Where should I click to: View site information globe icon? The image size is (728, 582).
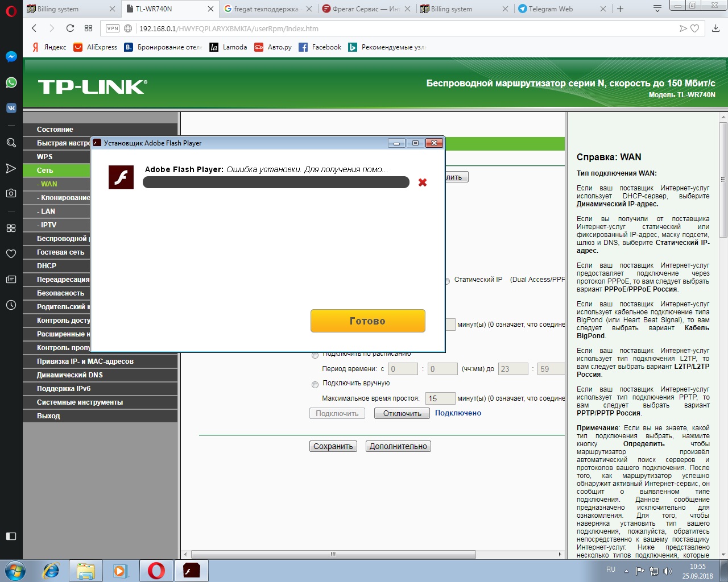pyautogui.click(x=128, y=28)
